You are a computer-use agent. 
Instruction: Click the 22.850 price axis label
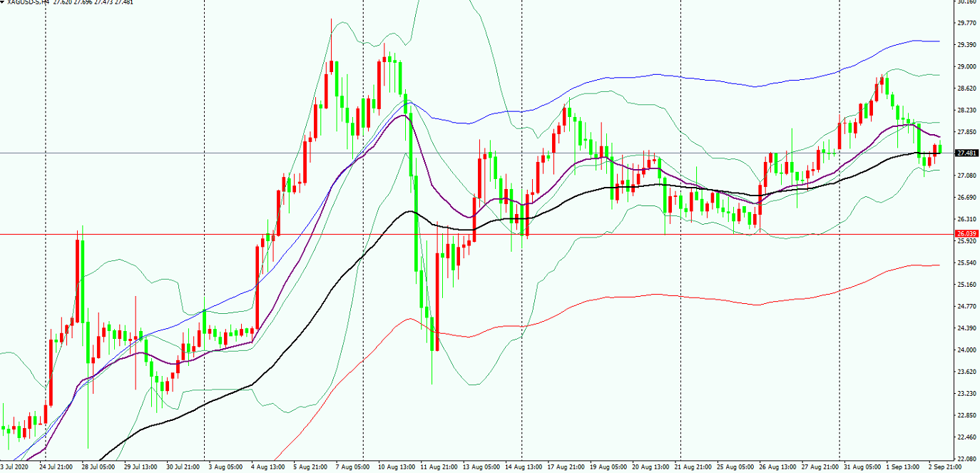coord(966,416)
